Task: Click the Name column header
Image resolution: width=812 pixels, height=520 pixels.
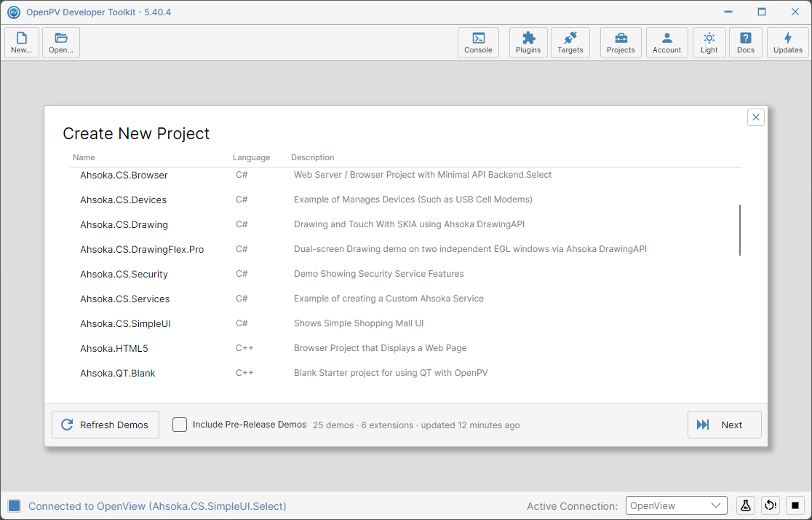Action: (x=84, y=157)
